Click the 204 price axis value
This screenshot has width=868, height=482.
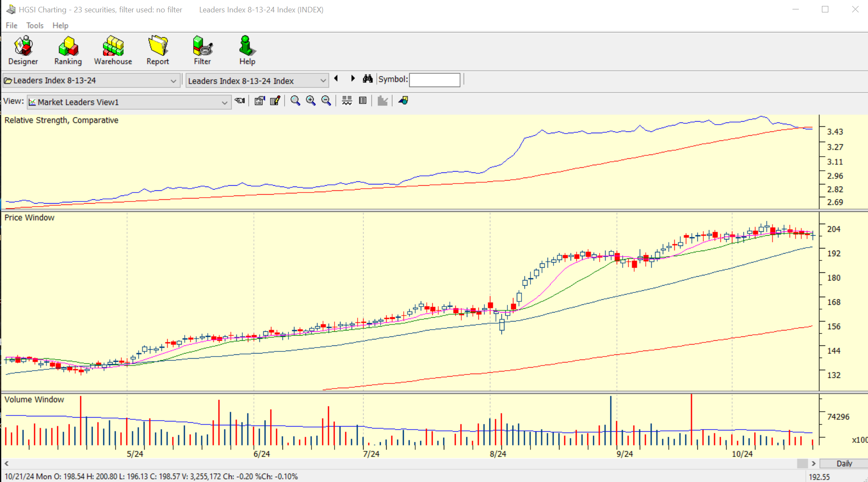(x=834, y=229)
